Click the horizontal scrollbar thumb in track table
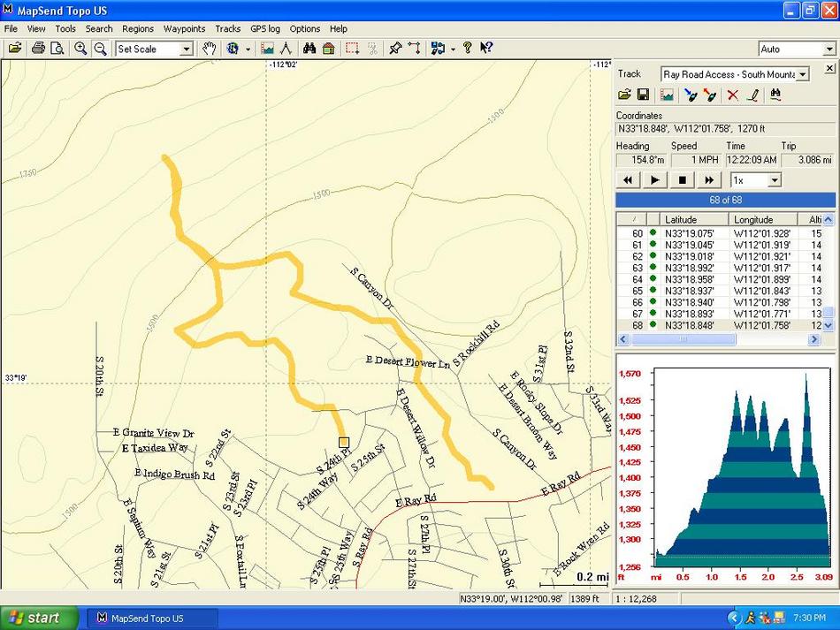 pyautogui.click(x=683, y=339)
